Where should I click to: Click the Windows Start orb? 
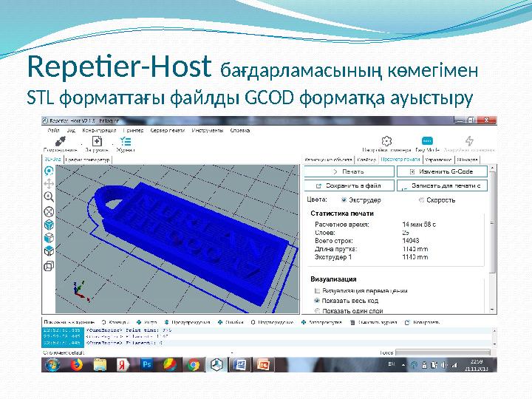point(52,365)
